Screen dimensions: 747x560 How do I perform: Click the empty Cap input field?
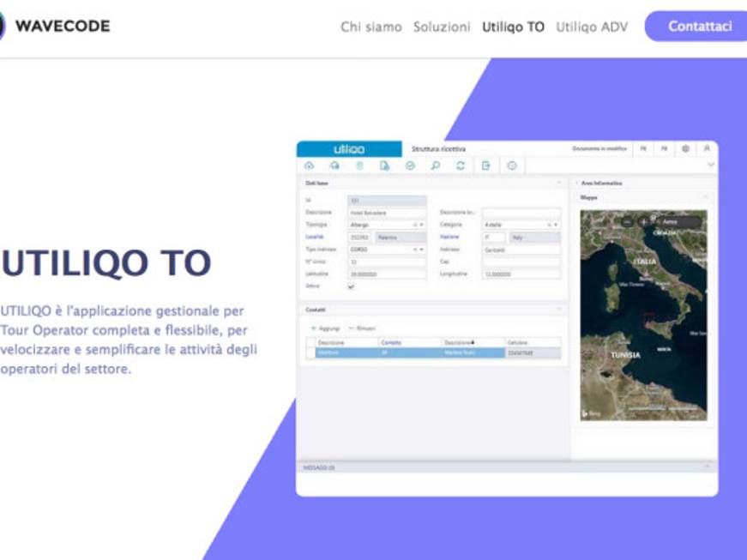[x=521, y=262]
